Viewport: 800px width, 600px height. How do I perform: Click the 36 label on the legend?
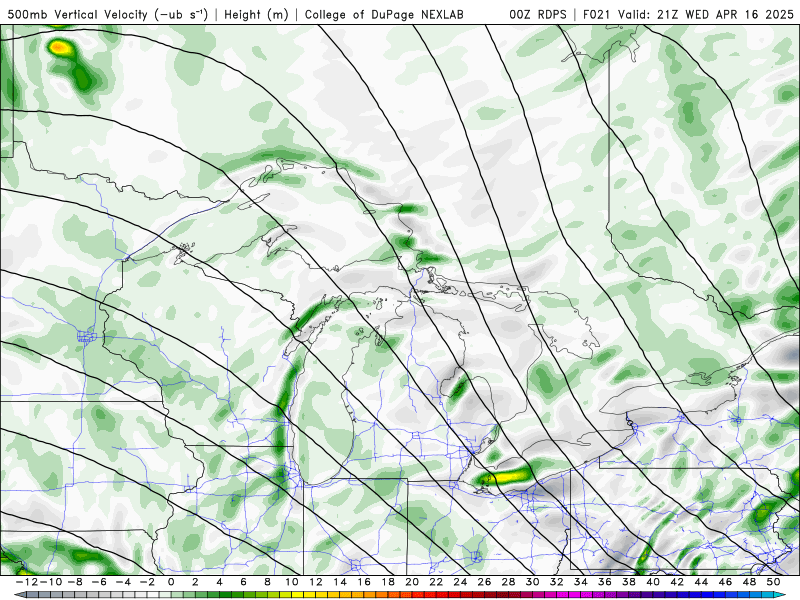point(605,582)
